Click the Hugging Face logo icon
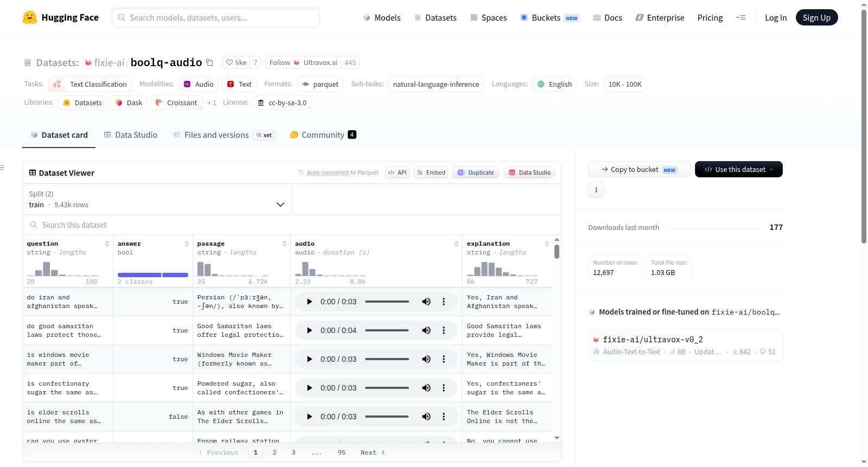The height and width of the screenshot is (467, 868). point(30,17)
